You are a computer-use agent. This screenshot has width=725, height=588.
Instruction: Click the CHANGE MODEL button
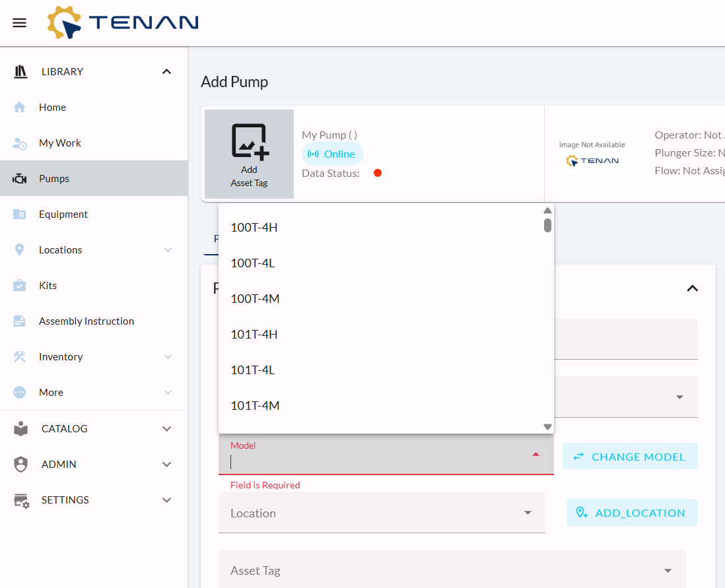point(630,457)
